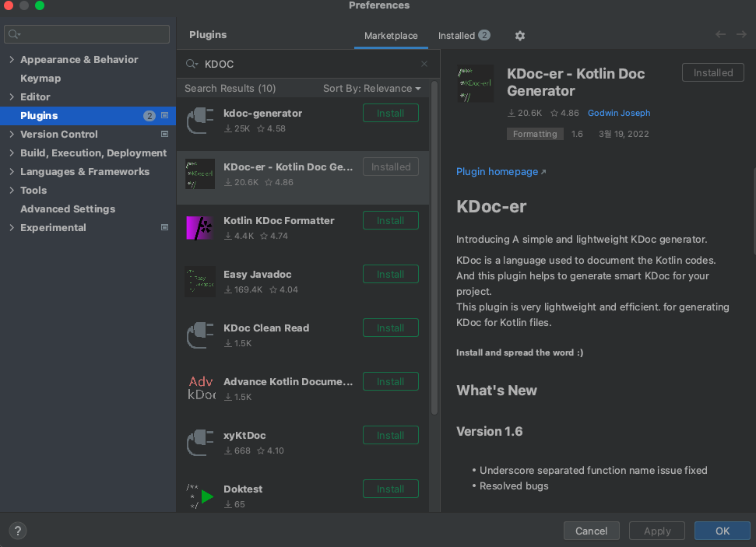Switch to the Installed tab

click(464, 36)
